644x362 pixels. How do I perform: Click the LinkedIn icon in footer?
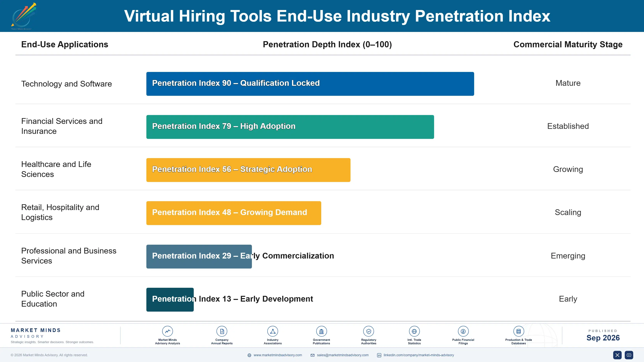tap(379, 355)
